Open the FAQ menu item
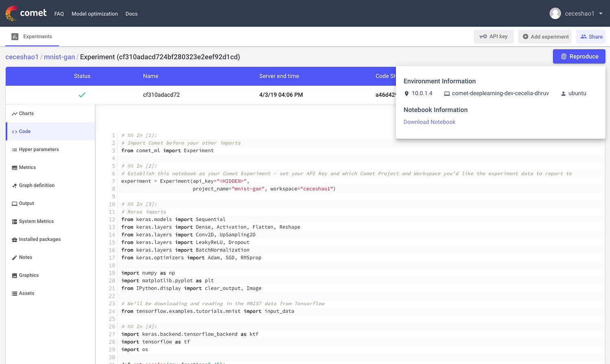610x364 pixels. click(x=59, y=14)
